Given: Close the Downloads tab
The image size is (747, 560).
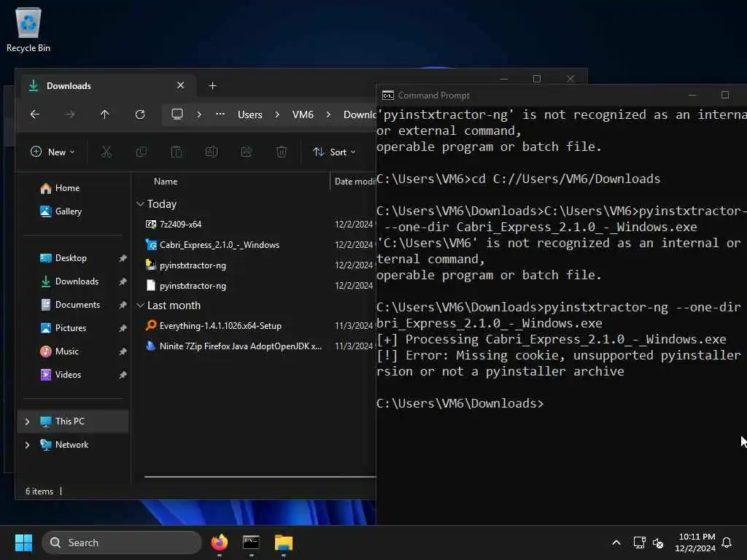Looking at the screenshot, I should tap(181, 85).
